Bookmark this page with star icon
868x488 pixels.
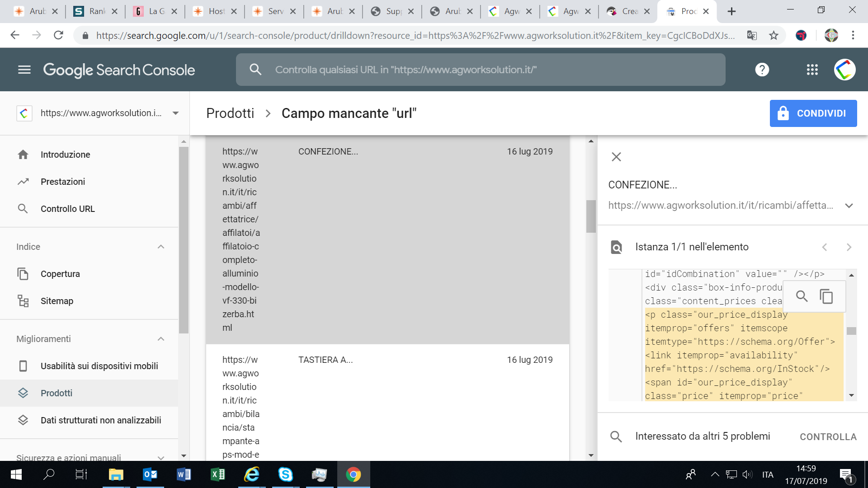coord(774,35)
